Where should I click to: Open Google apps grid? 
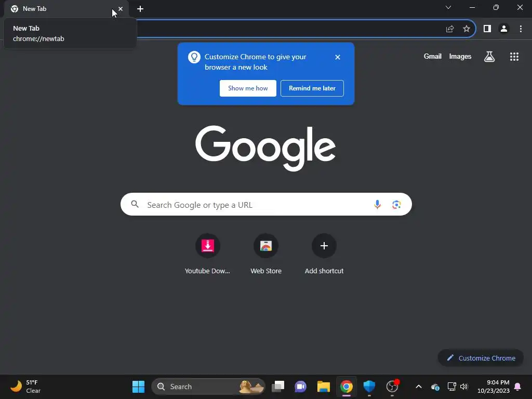[x=514, y=57]
